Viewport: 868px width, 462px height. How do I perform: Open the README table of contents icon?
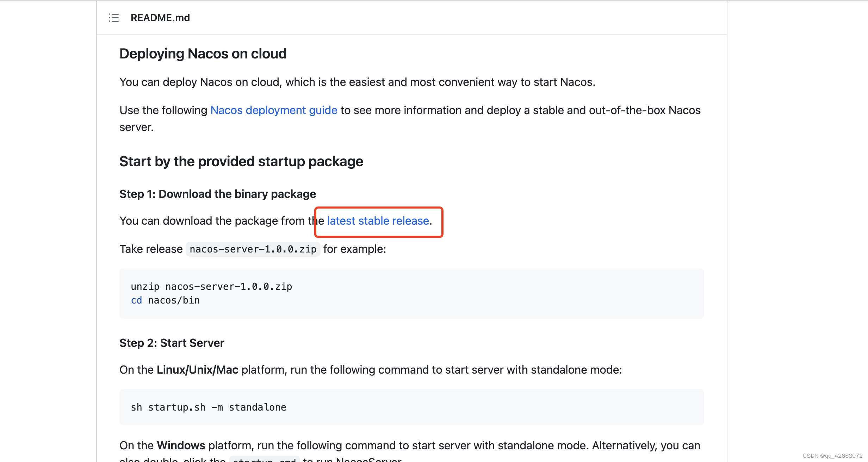114,18
